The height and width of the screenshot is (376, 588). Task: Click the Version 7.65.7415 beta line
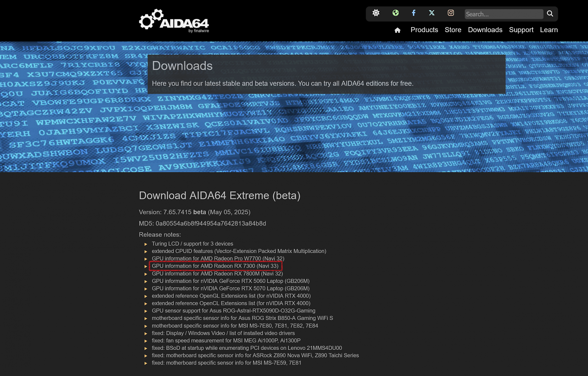click(195, 212)
